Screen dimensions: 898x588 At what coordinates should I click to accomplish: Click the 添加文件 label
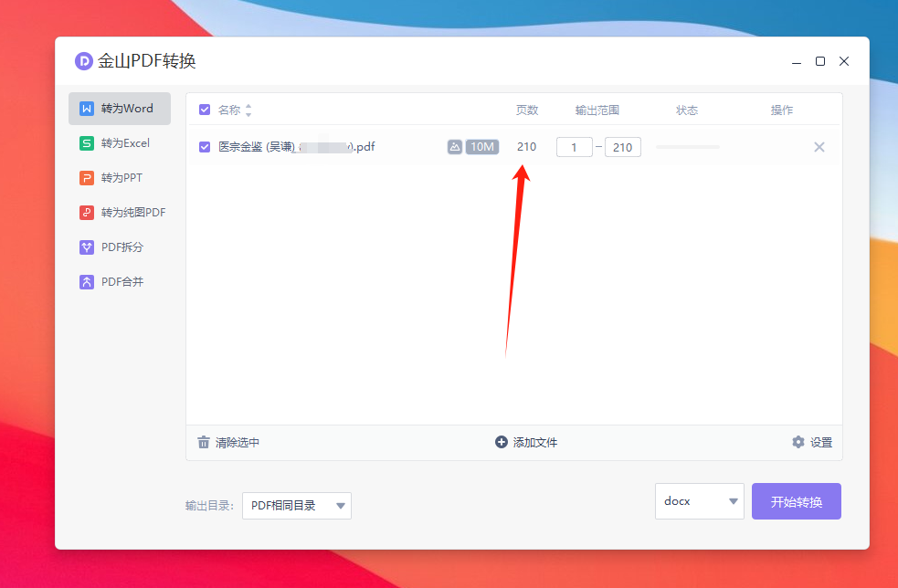point(535,443)
